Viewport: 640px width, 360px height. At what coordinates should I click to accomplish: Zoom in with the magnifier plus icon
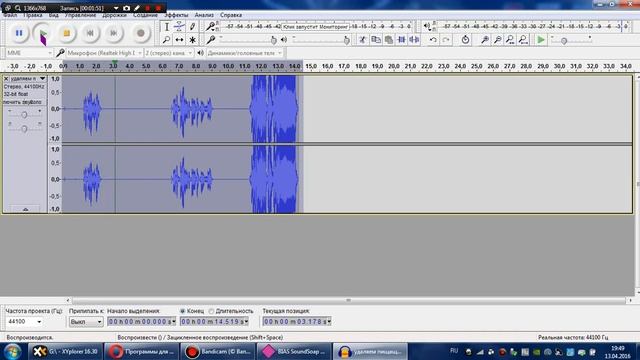click(484, 40)
